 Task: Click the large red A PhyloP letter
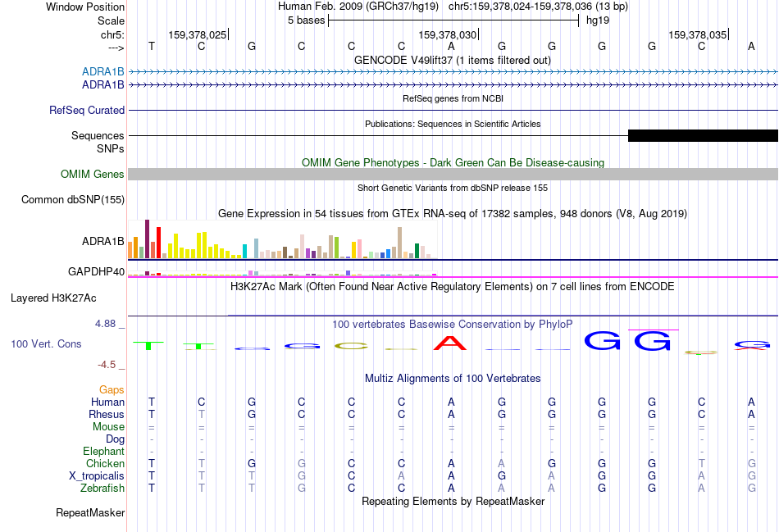click(x=450, y=343)
